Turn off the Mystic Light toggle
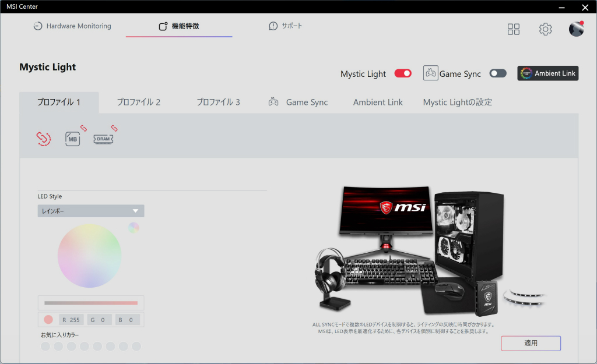This screenshot has width=597, height=364. pos(403,73)
